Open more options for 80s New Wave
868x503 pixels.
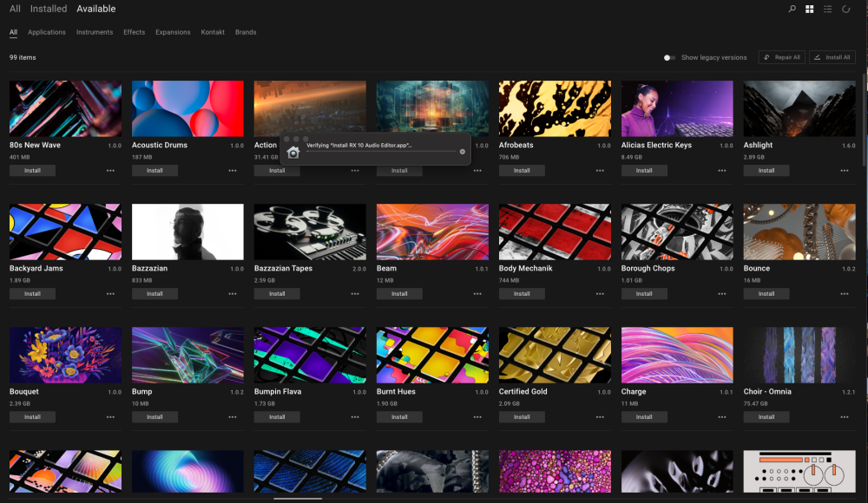[x=111, y=171]
